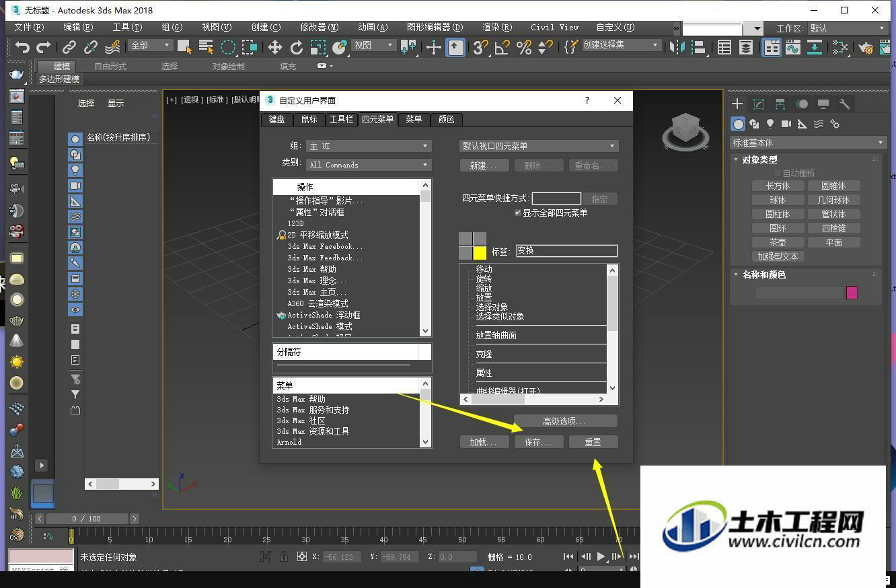Toggle scene explorer geometry display filter
Screen dimensions: 896x588
click(75, 139)
